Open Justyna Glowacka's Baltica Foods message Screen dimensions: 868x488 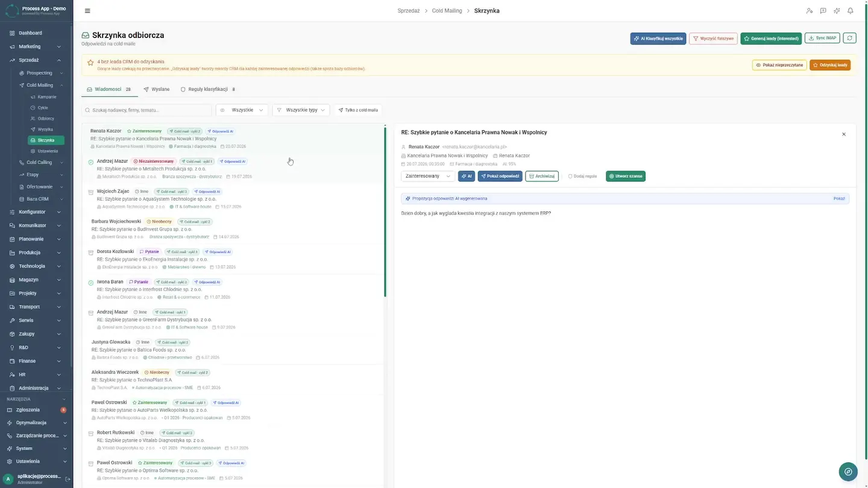233,349
